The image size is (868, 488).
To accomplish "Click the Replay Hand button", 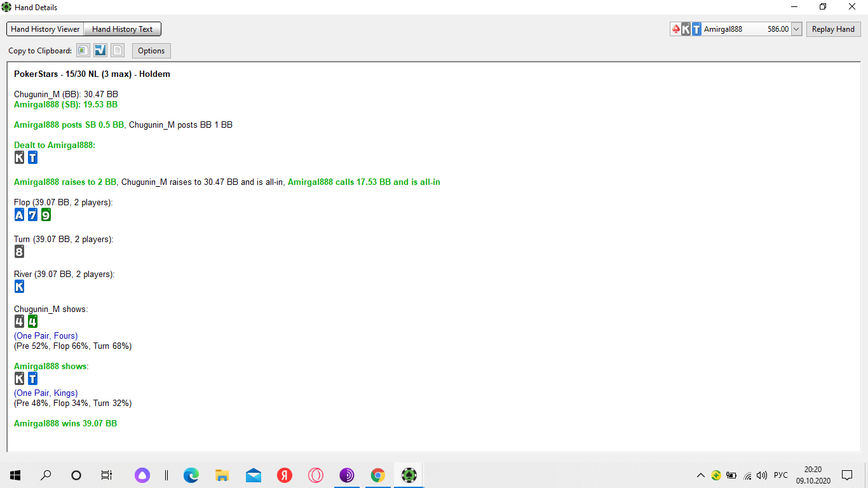I will pos(833,29).
